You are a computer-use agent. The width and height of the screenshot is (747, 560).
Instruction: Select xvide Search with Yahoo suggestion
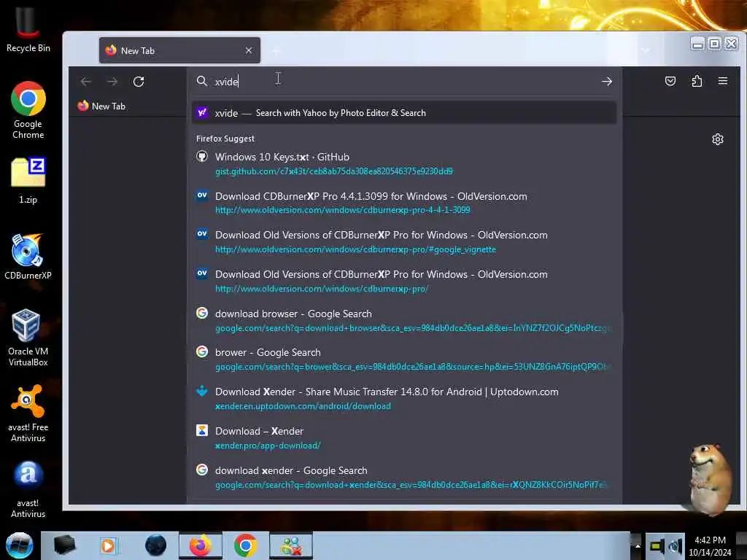coord(404,113)
